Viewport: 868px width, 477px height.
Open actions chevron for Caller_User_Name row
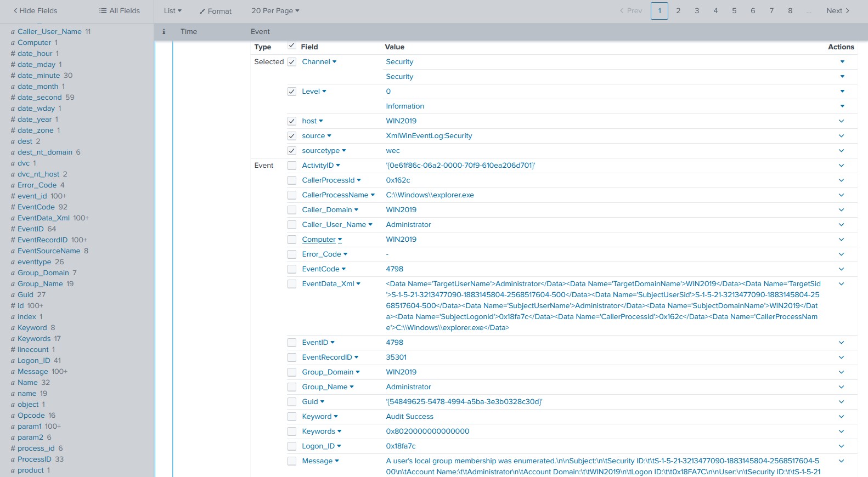842,225
